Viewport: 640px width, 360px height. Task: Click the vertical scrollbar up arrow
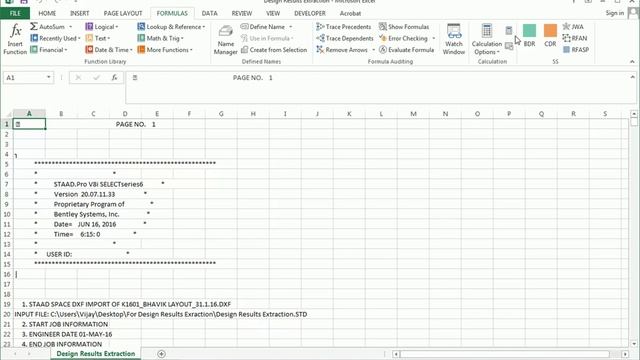[x=634, y=114]
